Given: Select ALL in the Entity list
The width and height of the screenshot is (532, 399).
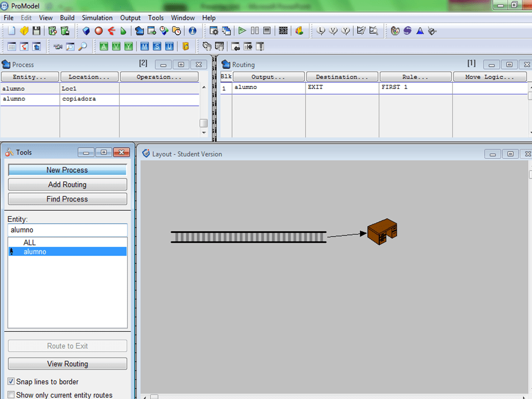Looking at the screenshot, I should (x=30, y=243).
